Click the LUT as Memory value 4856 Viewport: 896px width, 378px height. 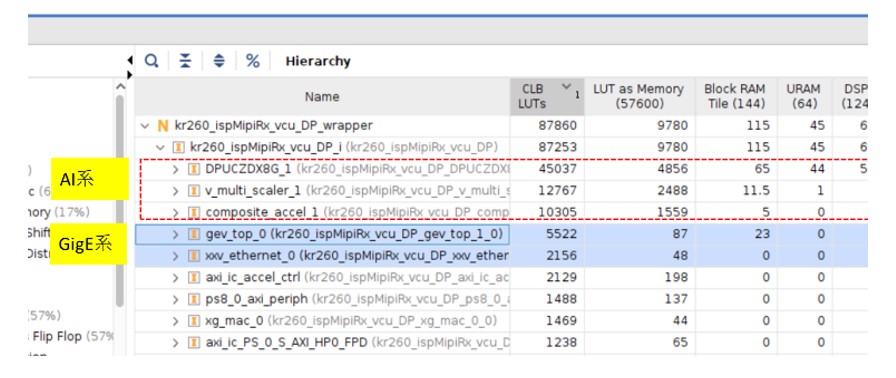671,169
